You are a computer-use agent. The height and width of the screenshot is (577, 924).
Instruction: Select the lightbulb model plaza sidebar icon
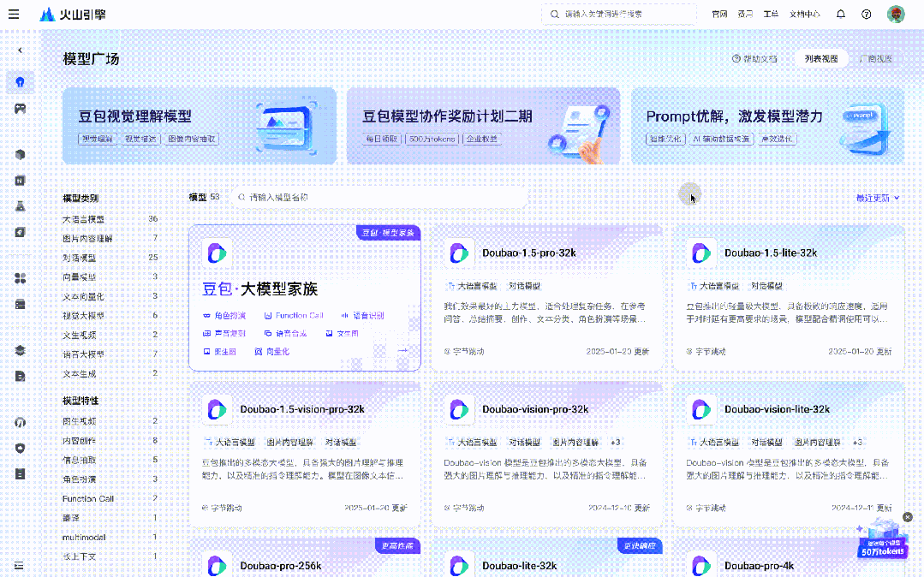coord(20,82)
